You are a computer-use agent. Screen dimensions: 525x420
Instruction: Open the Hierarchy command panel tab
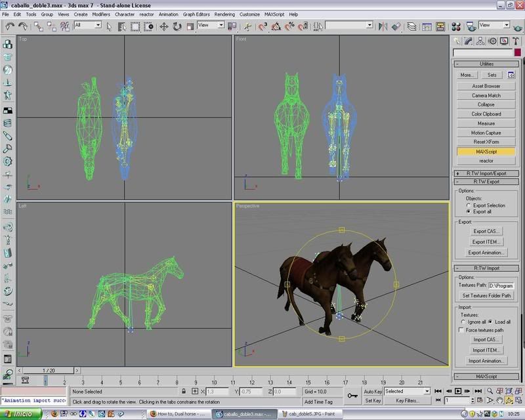(x=480, y=41)
